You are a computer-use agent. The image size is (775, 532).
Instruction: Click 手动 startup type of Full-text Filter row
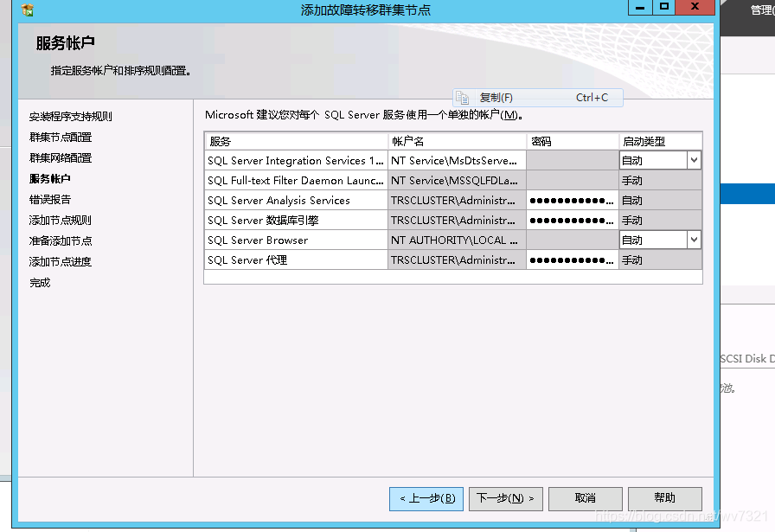click(x=660, y=181)
